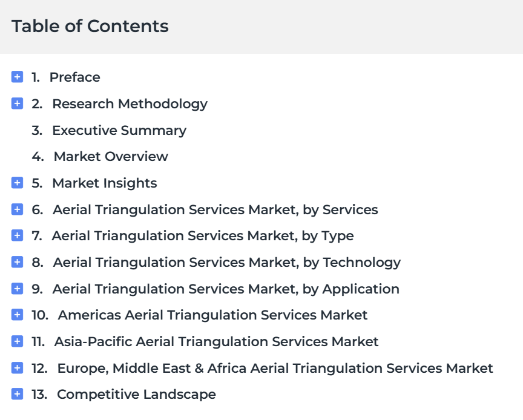Click the Preface title text
523x420 pixels.
pyautogui.click(x=74, y=77)
